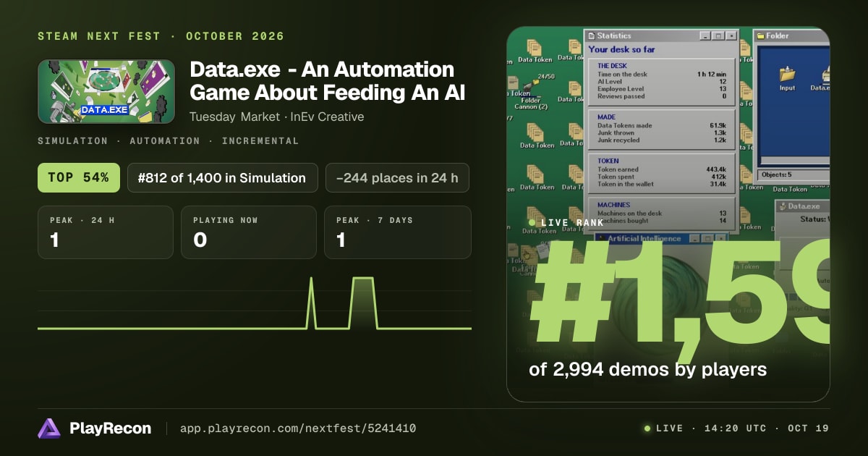Click the 'Token in the wallet' row
868x456 pixels.
[x=662, y=184]
